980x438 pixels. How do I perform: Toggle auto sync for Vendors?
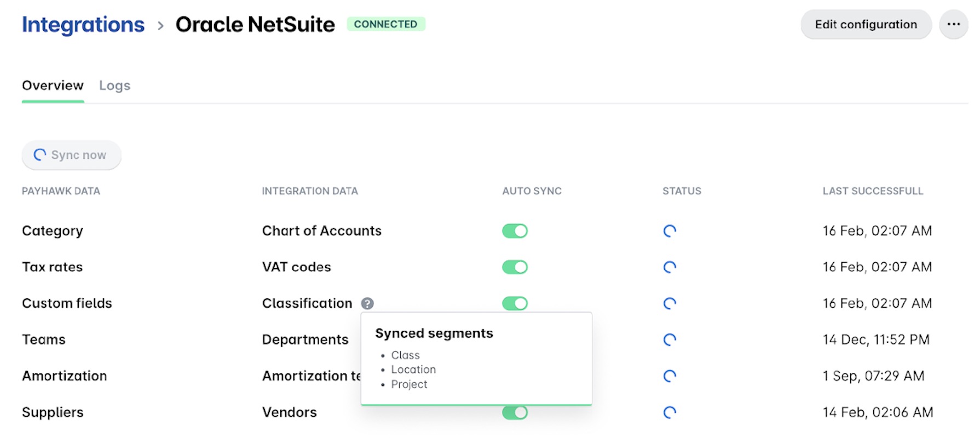(x=515, y=413)
